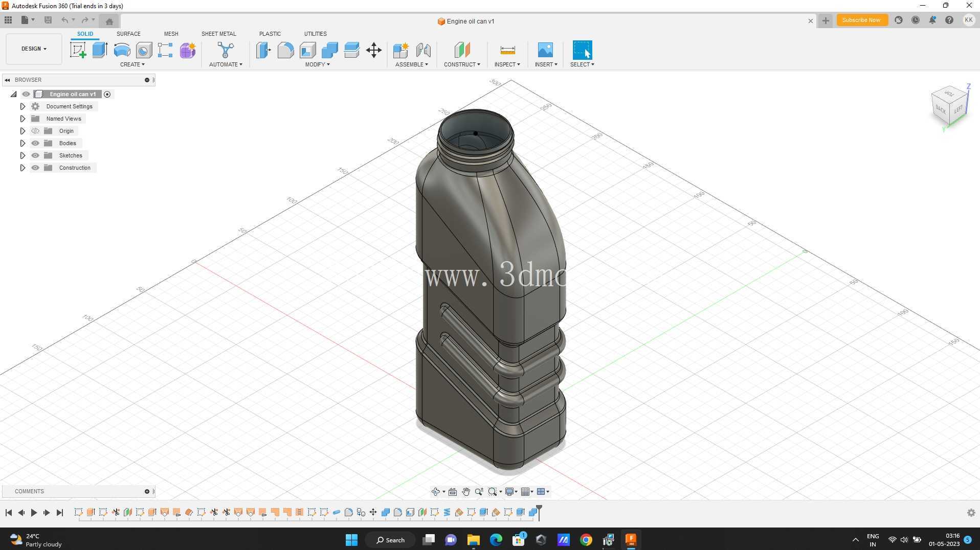Expand the Named Views node
980x550 pixels.
(23, 119)
